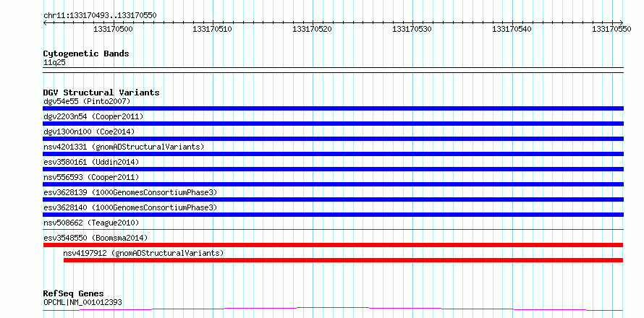The width and height of the screenshot is (644, 318).
Task: Open esv3628140 (1000GenomesConsortiumPhase3) entry
Action: (x=130, y=207)
